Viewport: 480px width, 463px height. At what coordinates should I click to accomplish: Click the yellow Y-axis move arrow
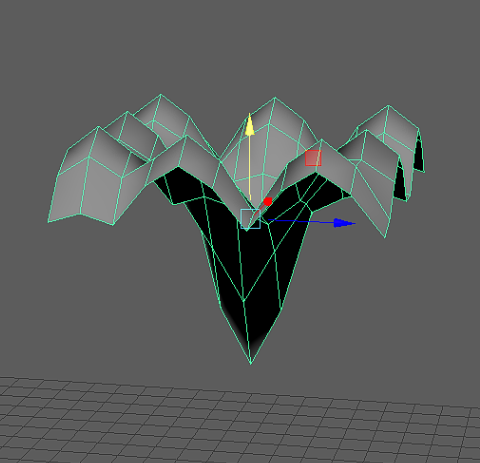[250, 125]
